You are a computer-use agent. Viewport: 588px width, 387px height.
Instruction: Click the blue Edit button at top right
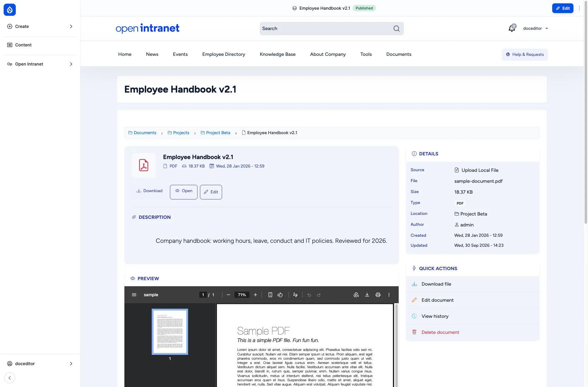click(563, 8)
